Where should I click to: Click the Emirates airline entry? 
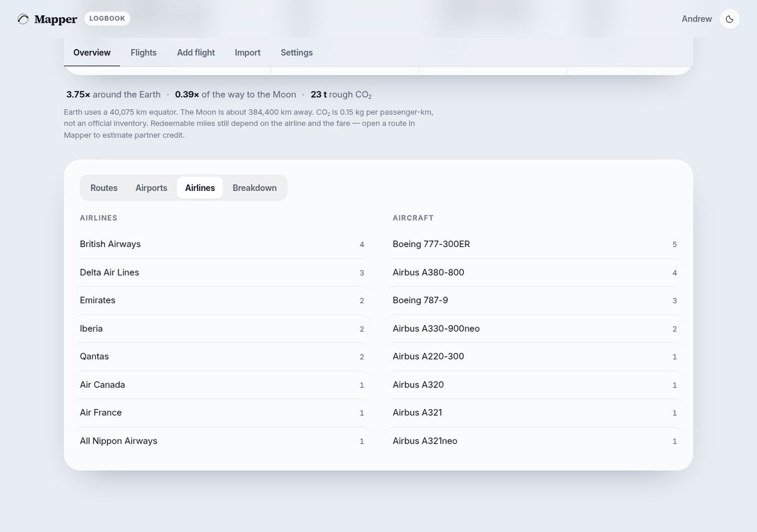coord(222,301)
